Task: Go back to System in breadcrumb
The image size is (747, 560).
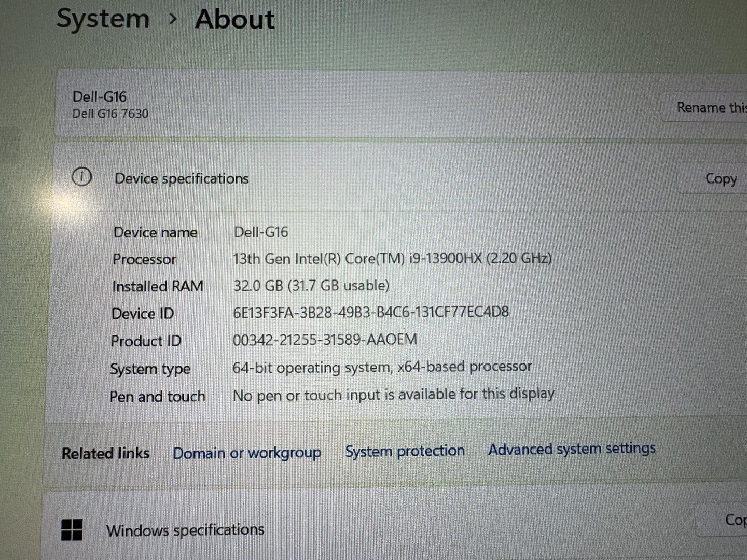Action: [x=103, y=19]
